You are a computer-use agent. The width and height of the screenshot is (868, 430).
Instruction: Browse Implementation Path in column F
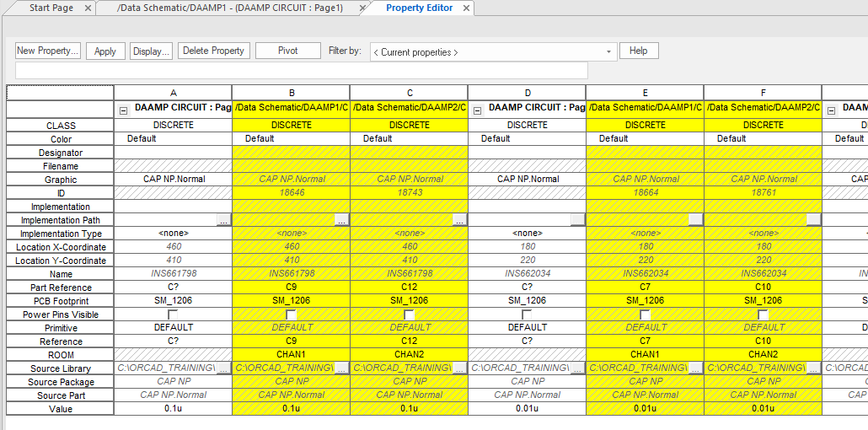[813, 220]
